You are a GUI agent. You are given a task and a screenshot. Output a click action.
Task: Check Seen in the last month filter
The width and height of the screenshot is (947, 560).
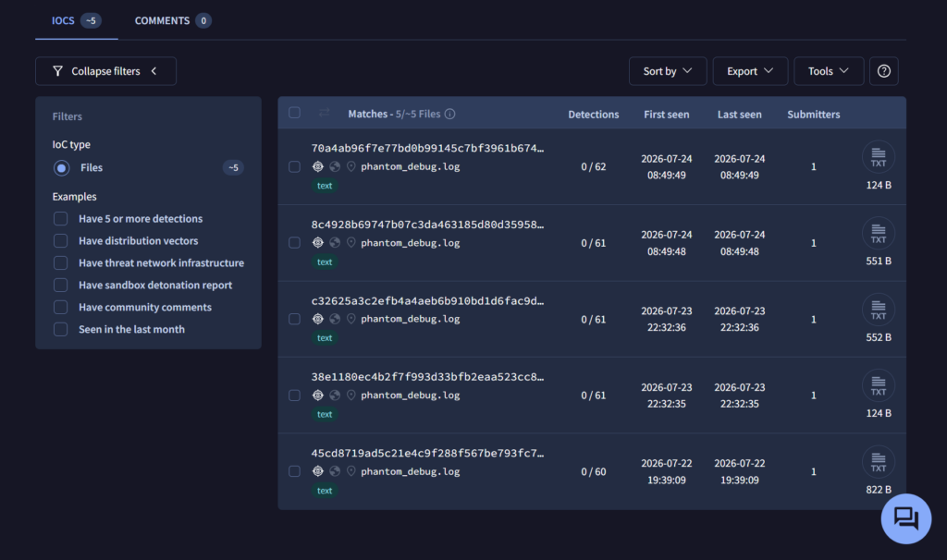point(60,330)
